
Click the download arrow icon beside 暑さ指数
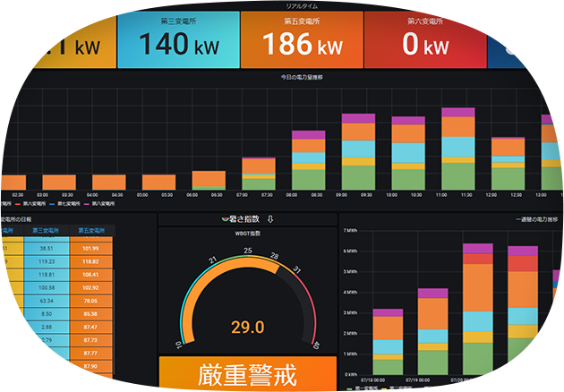tap(270, 219)
